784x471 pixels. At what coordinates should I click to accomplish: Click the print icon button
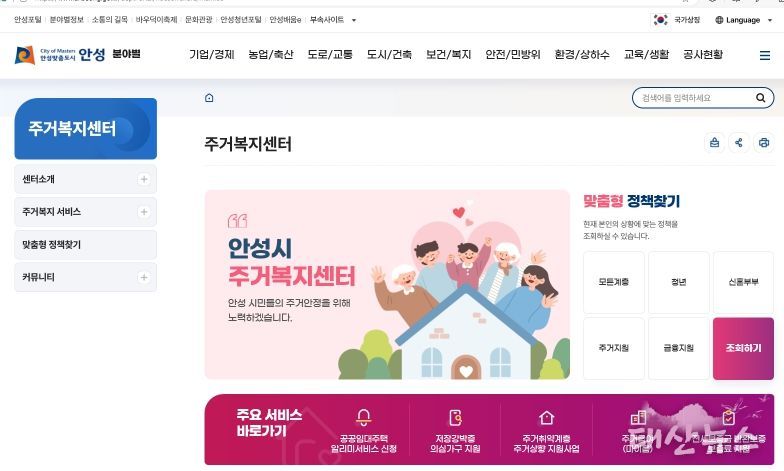point(764,143)
